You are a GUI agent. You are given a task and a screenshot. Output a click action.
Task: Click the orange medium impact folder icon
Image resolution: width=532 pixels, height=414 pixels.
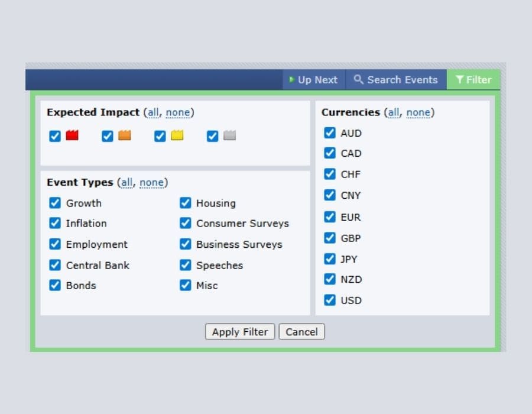coord(125,135)
